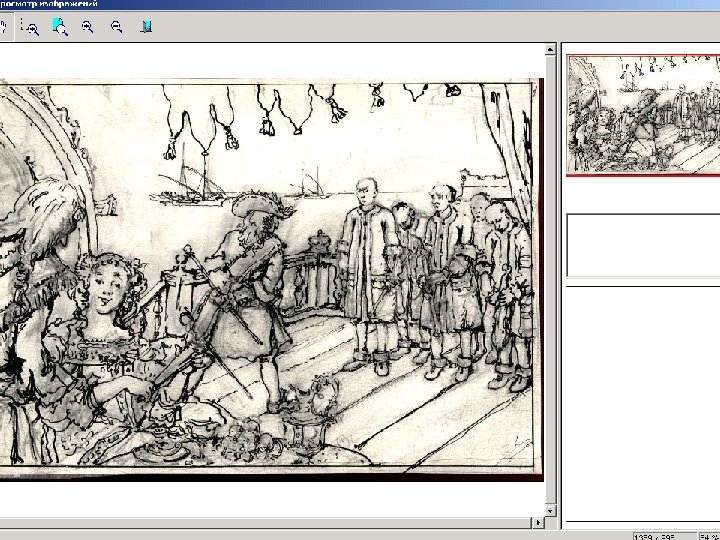The width and height of the screenshot is (720, 540).
Task: Click the vertical scrollbar track
Action: tap(551, 280)
